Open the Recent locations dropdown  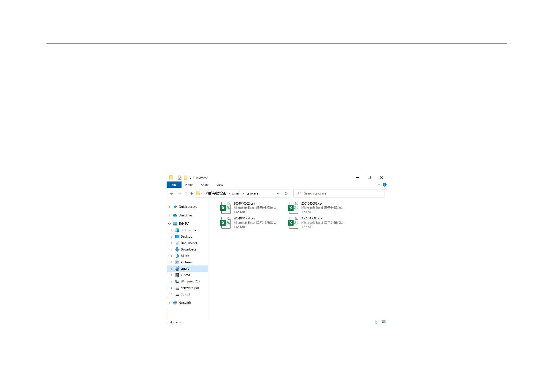pyautogui.click(x=186, y=193)
